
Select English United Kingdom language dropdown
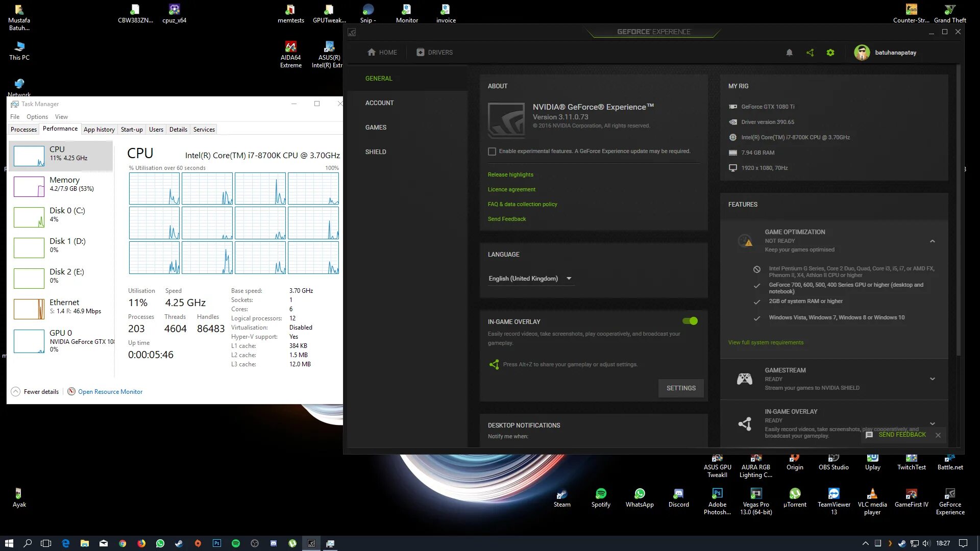(x=530, y=279)
